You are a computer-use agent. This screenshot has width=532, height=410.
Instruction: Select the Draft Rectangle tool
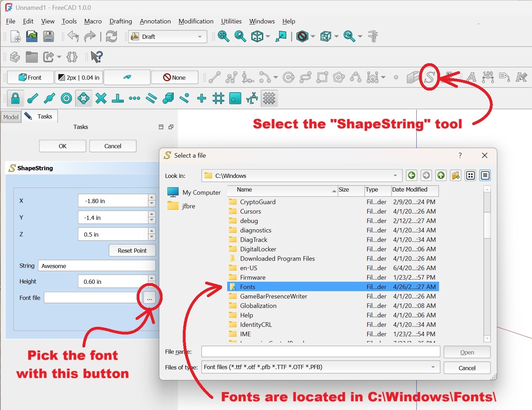(x=322, y=77)
